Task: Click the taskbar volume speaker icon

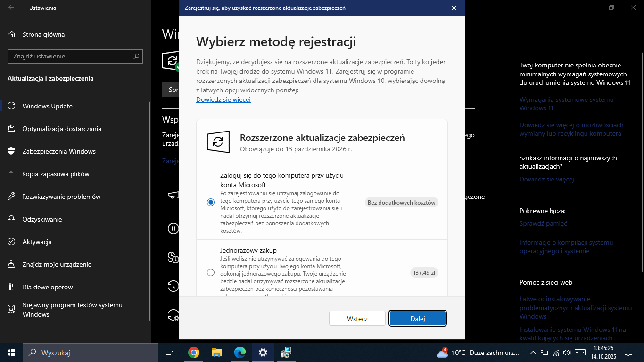Action: tap(567, 353)
